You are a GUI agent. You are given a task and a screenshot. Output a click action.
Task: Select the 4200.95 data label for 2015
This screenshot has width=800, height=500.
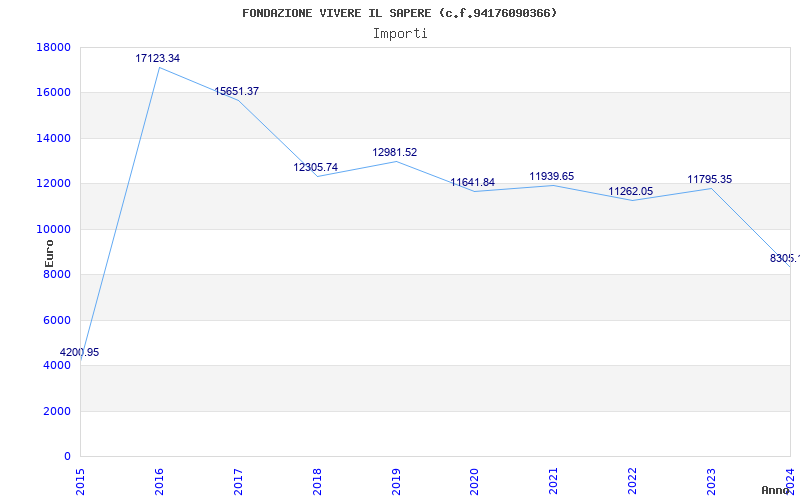(79, 353)
